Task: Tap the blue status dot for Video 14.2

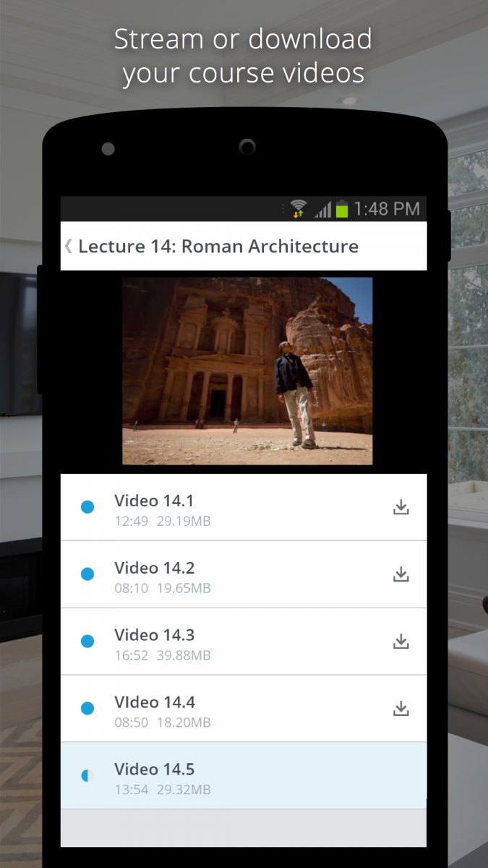Action: (87, 574)
